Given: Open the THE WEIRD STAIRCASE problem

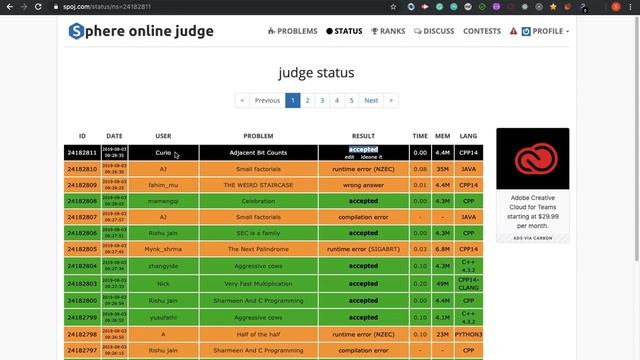Looking at the screenshot, I should (x=258, y=185).
